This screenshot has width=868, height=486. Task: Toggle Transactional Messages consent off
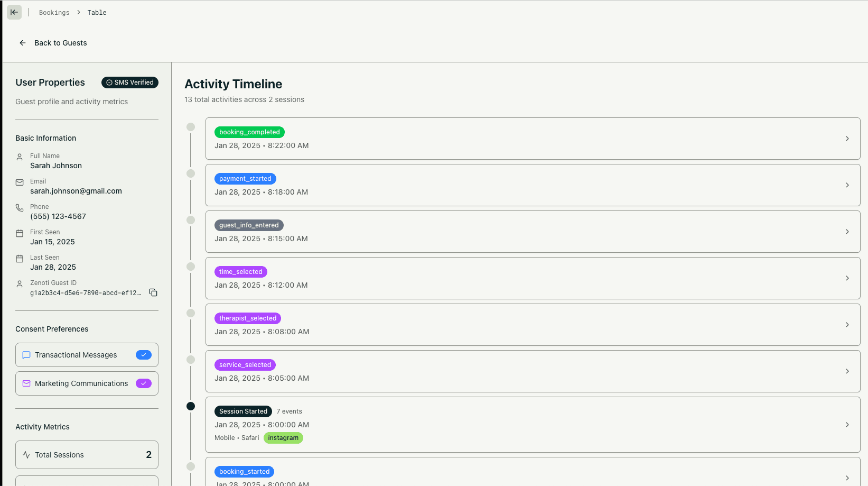tap(143, 355)
